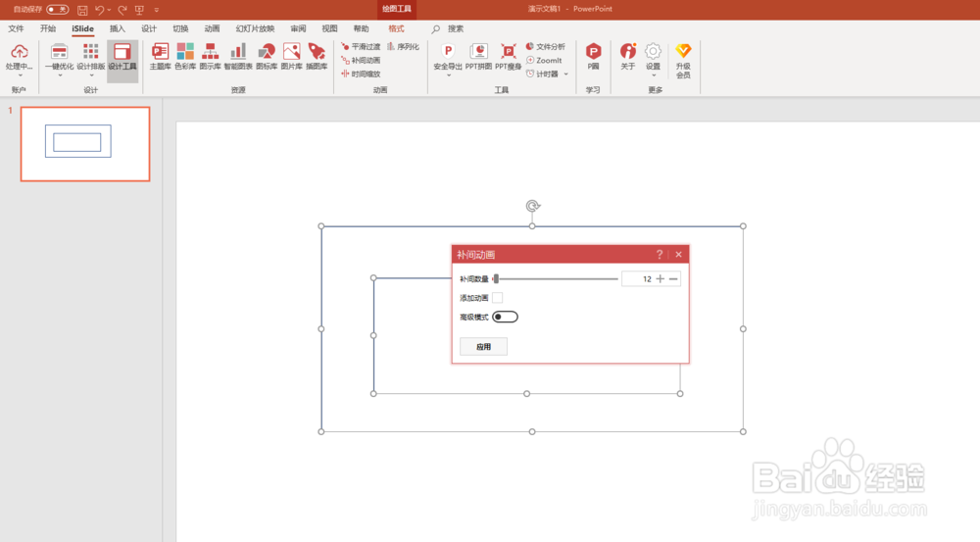
Task: Click the help question mark in 补间动画 dialog
Action: [660, 255]
